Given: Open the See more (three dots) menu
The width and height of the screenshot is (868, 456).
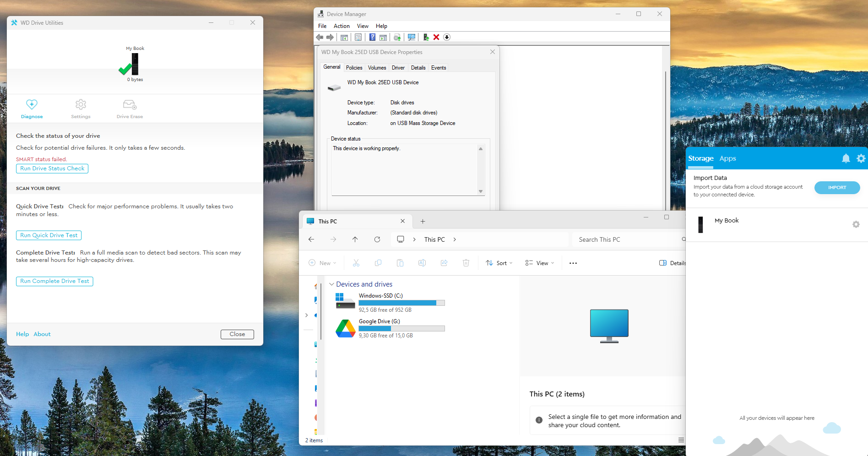Looking at the screenshot, I should 573,263.
